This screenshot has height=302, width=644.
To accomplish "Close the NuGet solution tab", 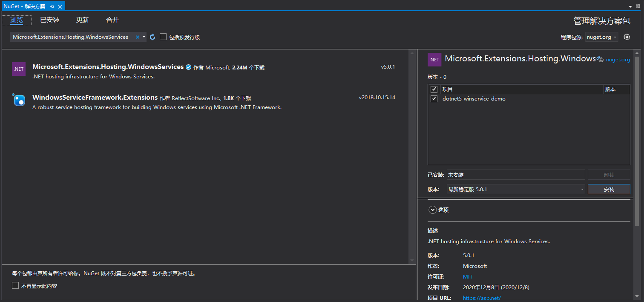I will pos(60,6).
